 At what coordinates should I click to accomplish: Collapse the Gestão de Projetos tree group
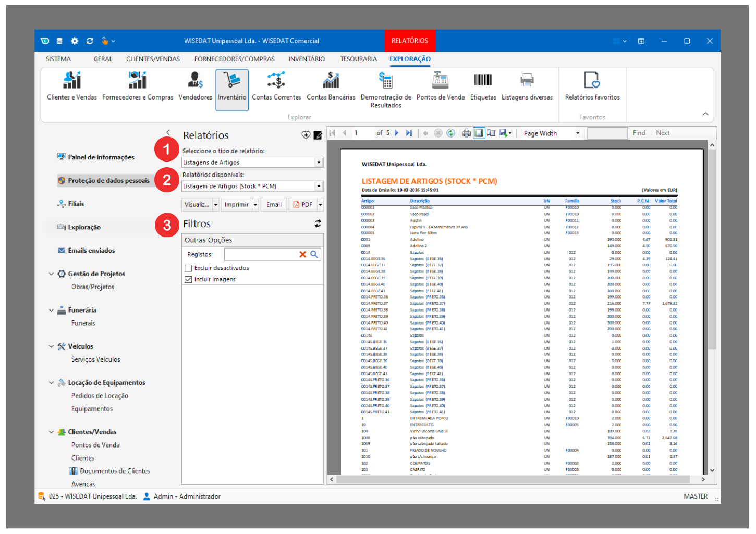pyautogui.click(x=51, y=274)
